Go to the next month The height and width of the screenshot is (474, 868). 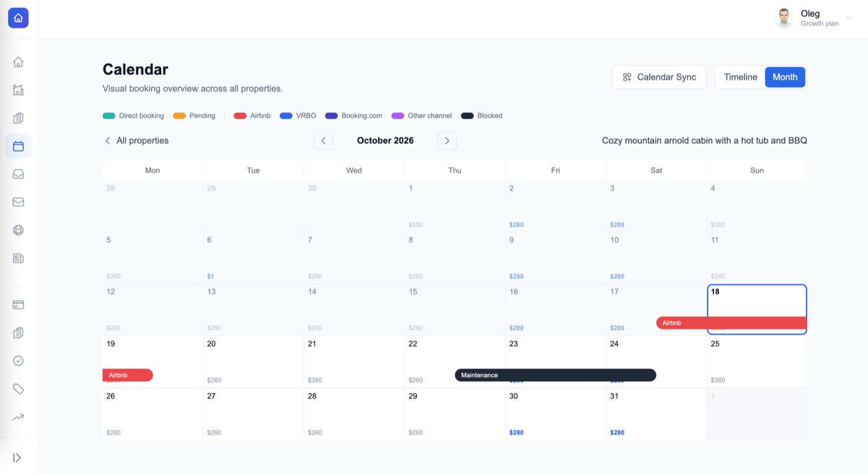447,141
